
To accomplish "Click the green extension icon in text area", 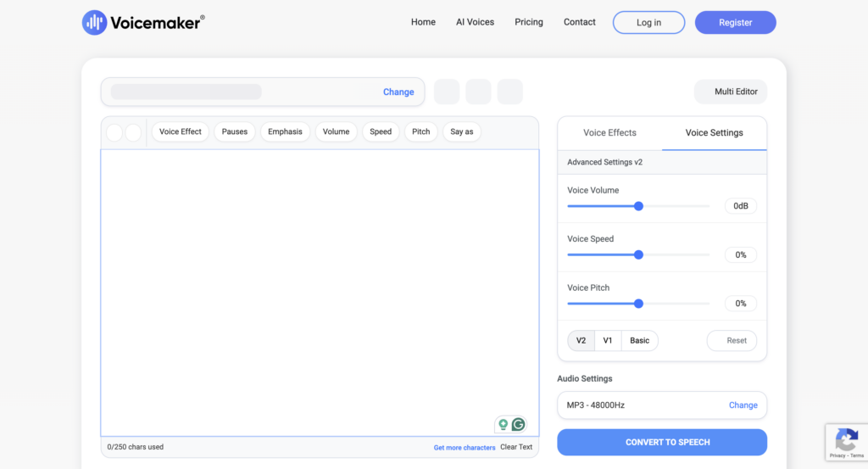I will pos(504,425).
